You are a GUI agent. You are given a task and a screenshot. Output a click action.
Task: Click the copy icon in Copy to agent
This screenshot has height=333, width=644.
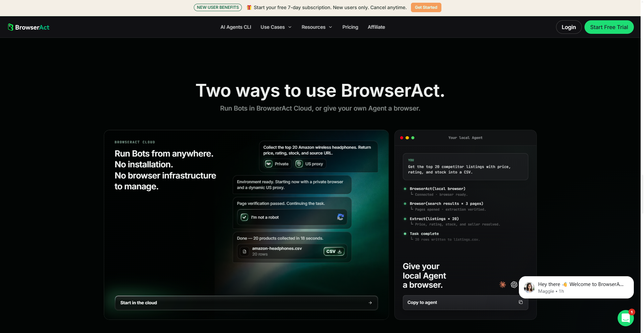(x=521, y=302)
